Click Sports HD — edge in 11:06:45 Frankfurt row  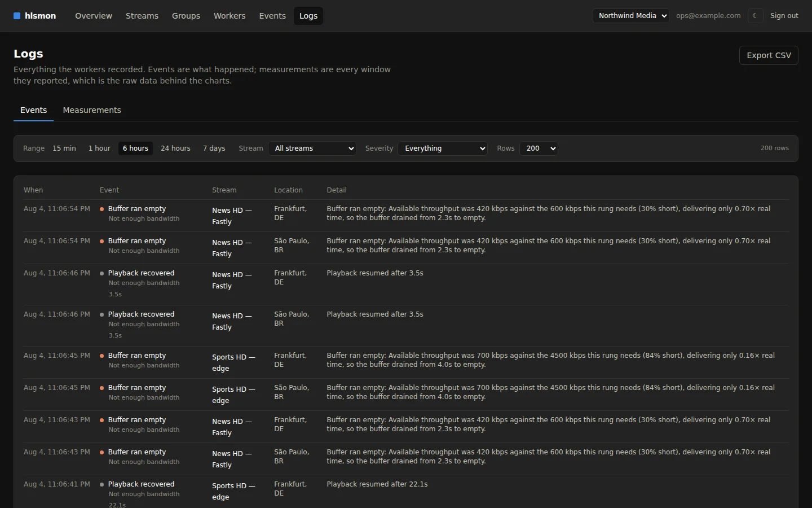233,362
